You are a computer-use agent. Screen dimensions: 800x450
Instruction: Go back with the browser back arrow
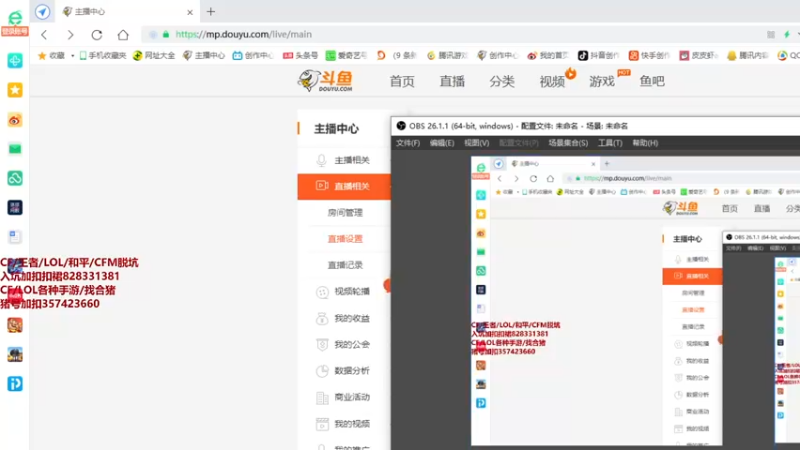click(x=44, y=35)
